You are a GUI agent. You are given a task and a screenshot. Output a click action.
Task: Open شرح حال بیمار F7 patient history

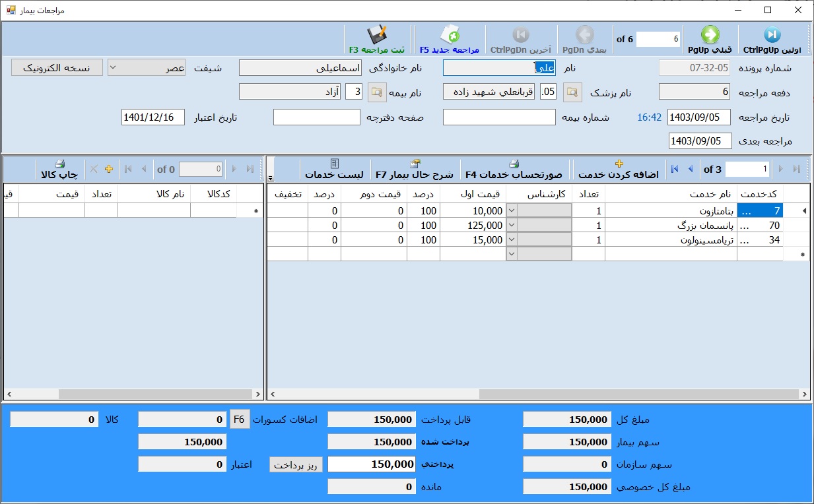pos(415,170)
